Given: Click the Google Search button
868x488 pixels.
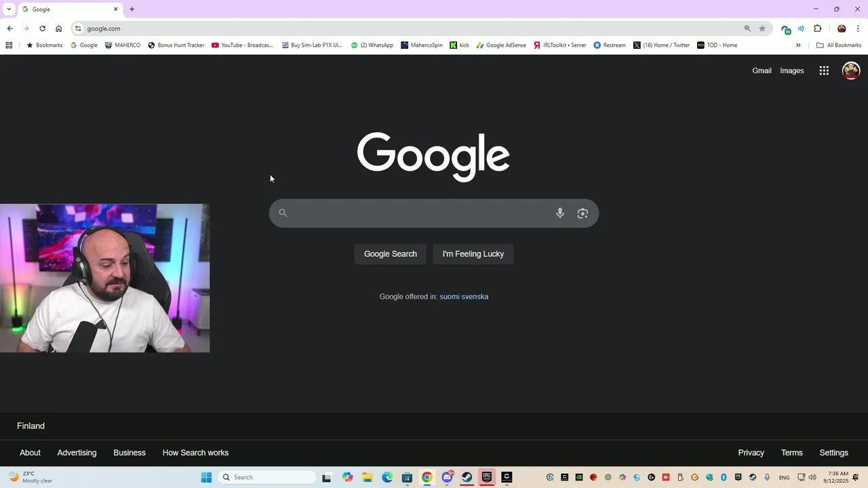Looking at the screenshot, I should (x=391, y=254).
